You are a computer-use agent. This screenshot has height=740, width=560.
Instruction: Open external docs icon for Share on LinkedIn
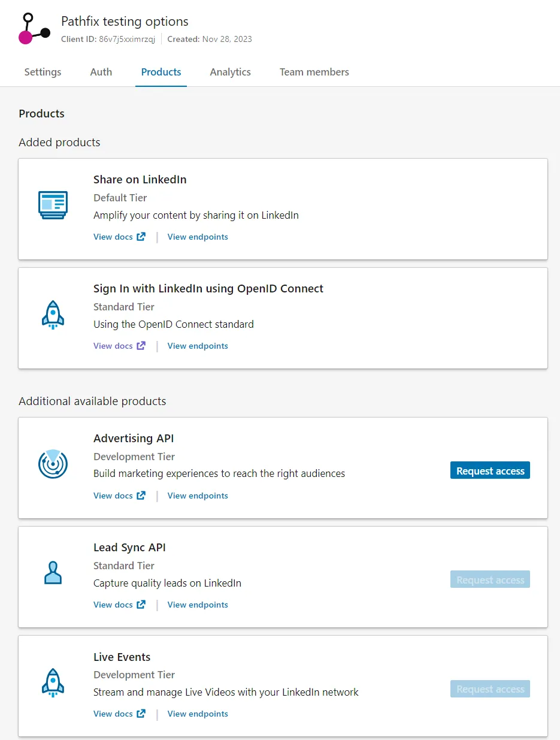(x=141, y=237)
